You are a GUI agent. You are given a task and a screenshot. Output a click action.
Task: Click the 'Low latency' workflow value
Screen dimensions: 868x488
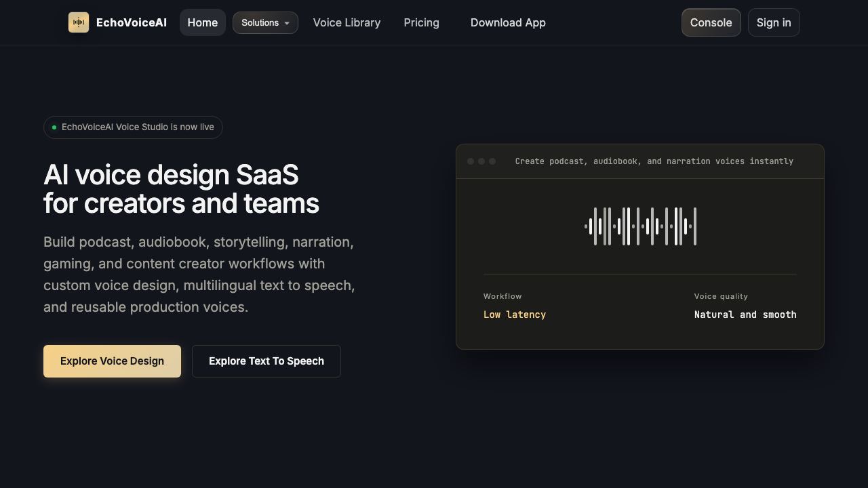click(x=515, y=314)
